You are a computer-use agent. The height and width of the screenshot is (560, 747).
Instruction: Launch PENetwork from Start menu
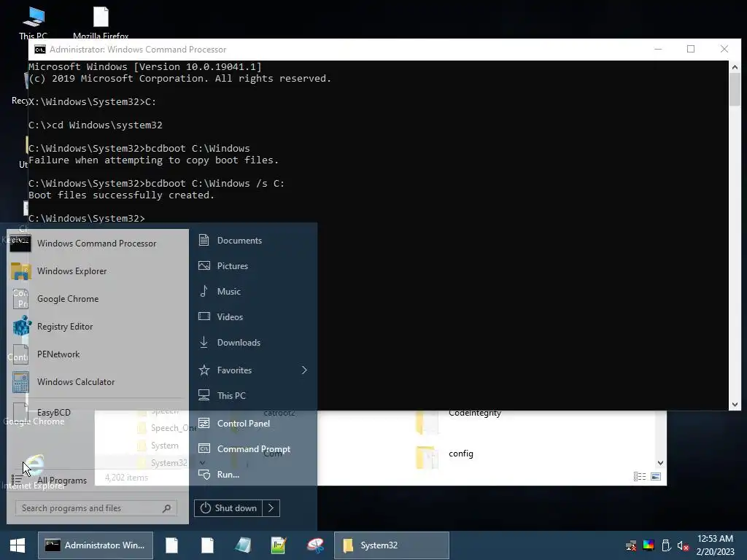coord(97,354)
